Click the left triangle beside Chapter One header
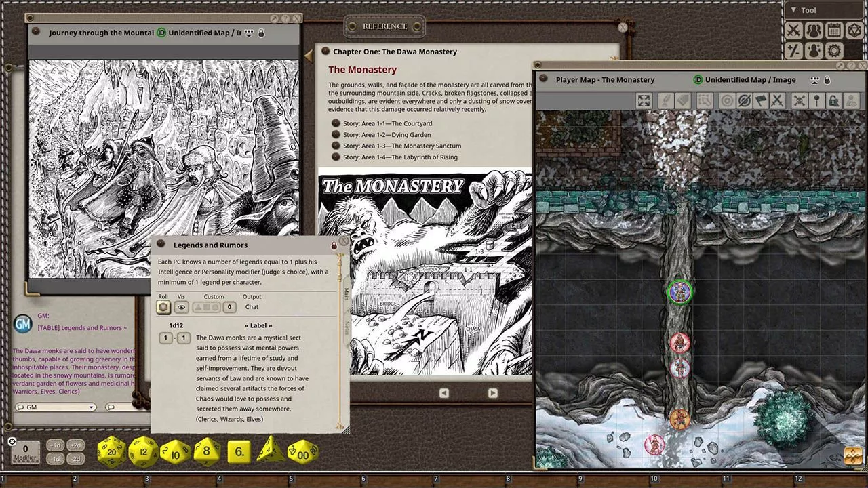The height and width of the screenshot is (488, 868). (309, 56)
